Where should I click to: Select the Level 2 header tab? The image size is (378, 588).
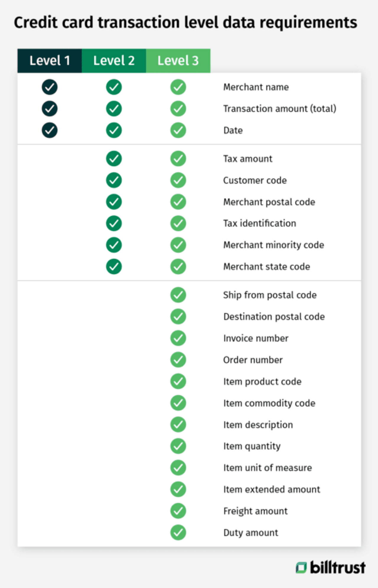[114, 61]
